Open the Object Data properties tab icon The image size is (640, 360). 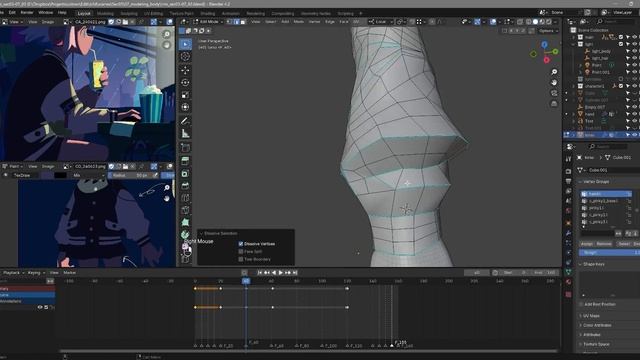pos(569,272)
